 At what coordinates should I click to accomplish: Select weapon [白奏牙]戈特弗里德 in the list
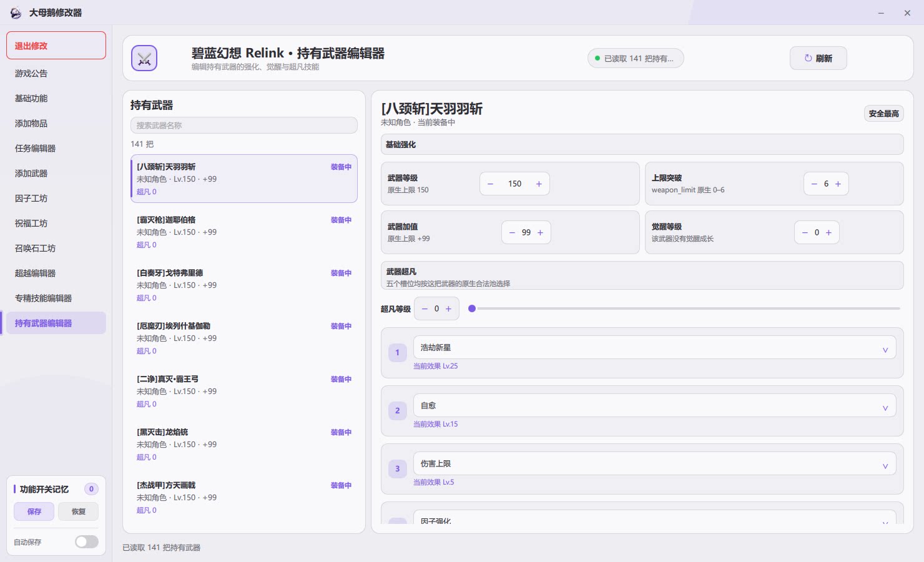coord(244,285)
